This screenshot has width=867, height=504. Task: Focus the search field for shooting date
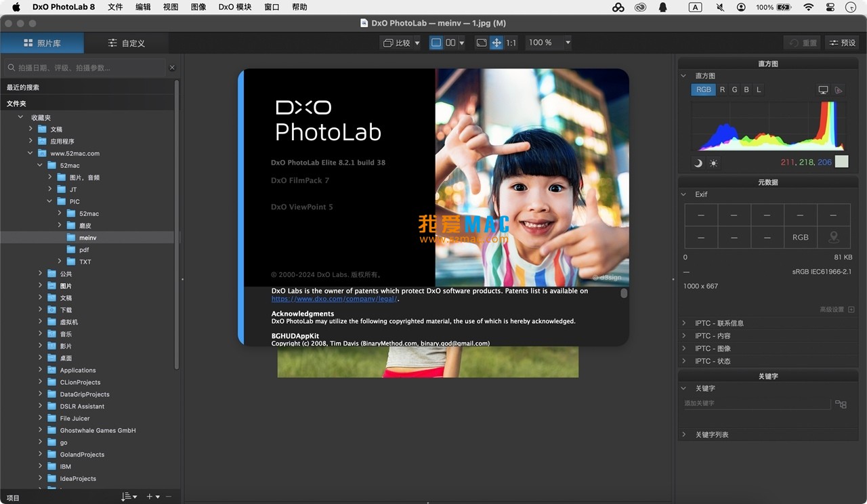click(x=85, y=68)
